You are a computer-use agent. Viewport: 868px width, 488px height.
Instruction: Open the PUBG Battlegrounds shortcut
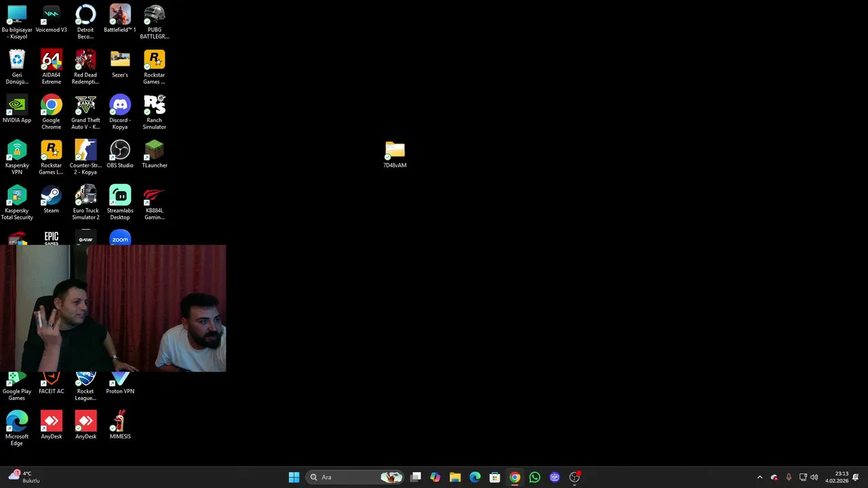[x=155, y=22]
